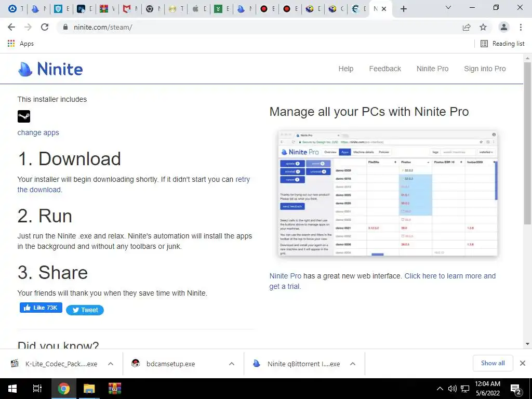Click the Ninite Pro interface screenshot
Image resolution: width=532 pixels, height=399 pixels.
coord(388,193)
